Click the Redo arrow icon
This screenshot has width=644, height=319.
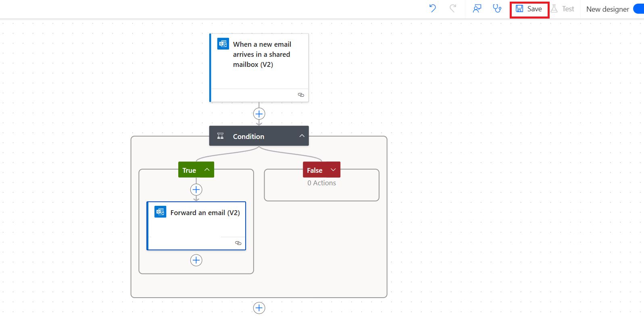point(453,8)
